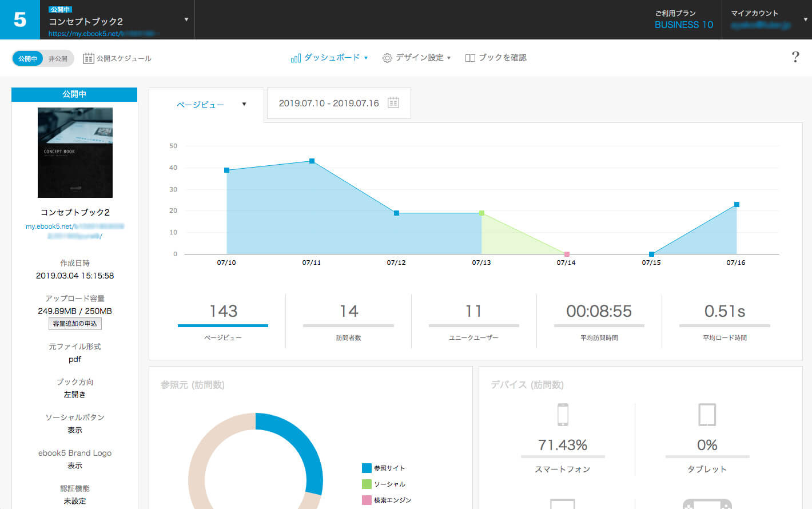Select the 11 ユニークユーザー stat tab
Image resolution: width=812 pixels, height=509 pixels.
coord(473,321)
